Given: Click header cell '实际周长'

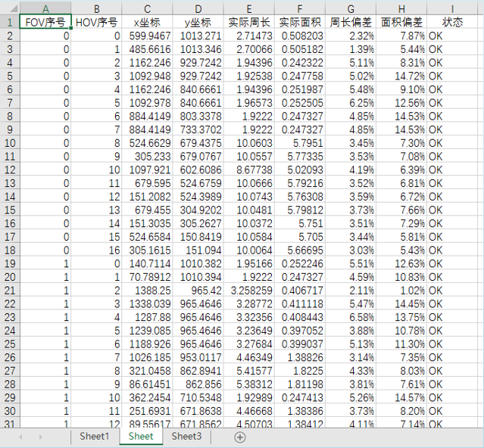Looking at the screenshot, I should [x=249, y=22].
